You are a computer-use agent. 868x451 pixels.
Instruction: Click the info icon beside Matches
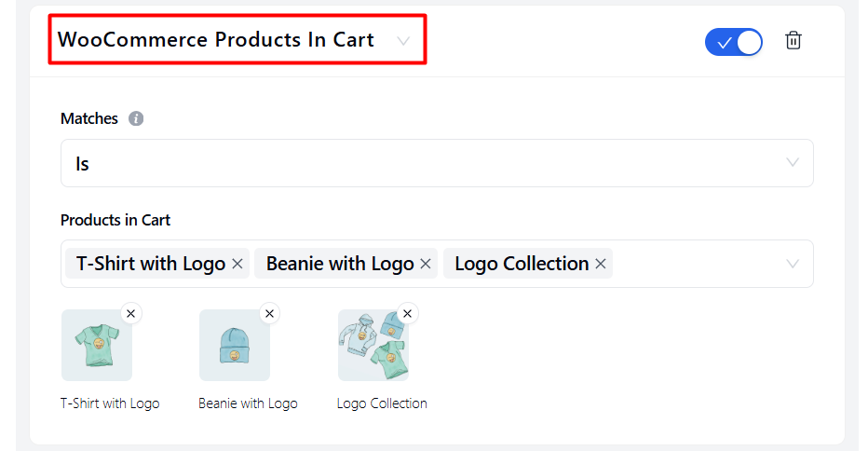(136, 118)
